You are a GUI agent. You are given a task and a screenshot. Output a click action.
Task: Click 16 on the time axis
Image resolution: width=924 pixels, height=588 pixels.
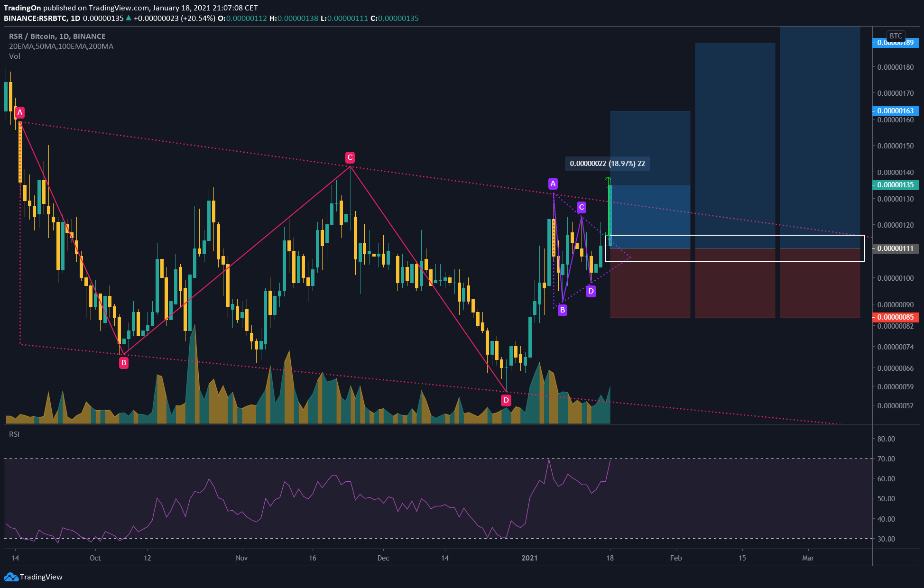pyautogui.click(x=313, y=558)
